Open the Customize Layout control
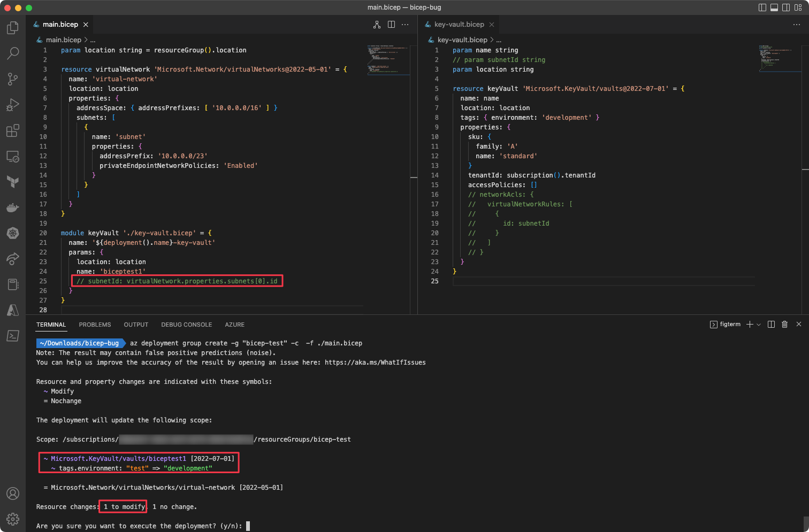This screenshot has width=809, height=532. (798, 7)
